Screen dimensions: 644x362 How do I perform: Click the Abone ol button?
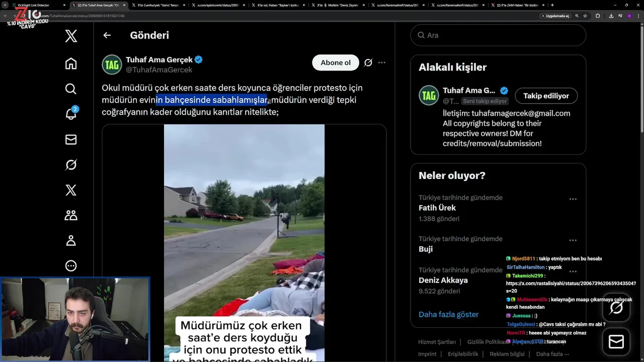point(336,63)
